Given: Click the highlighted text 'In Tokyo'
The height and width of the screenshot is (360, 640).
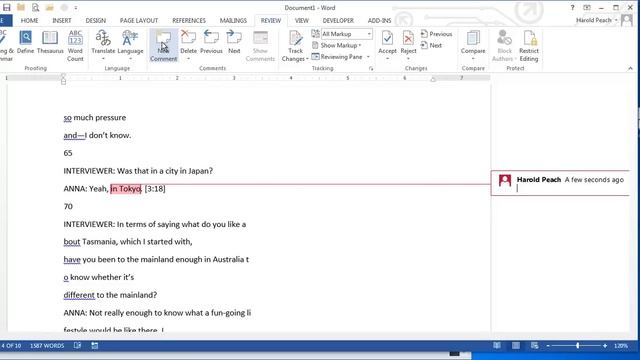Looking at the screenshot, I should coord(126,189).
